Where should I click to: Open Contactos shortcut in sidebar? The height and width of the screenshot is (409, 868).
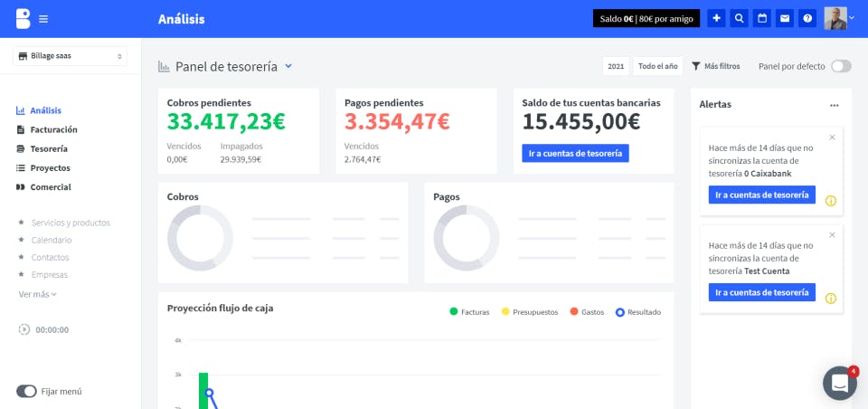coord(51,257)
